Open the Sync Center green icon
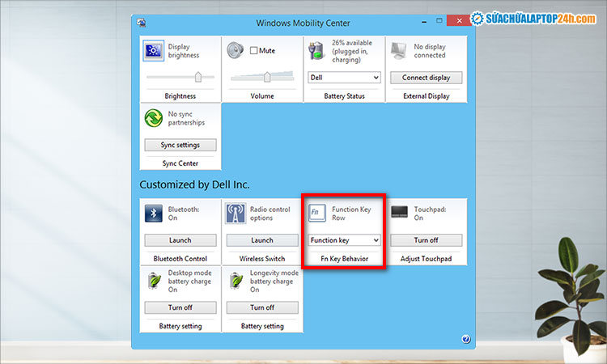 154,120
